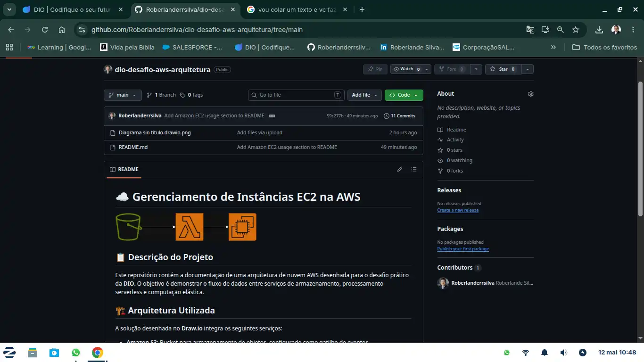Open the Roberlande Silva LinkedIn bookmark
Screen dimensions: 644x362
(412, 47)
